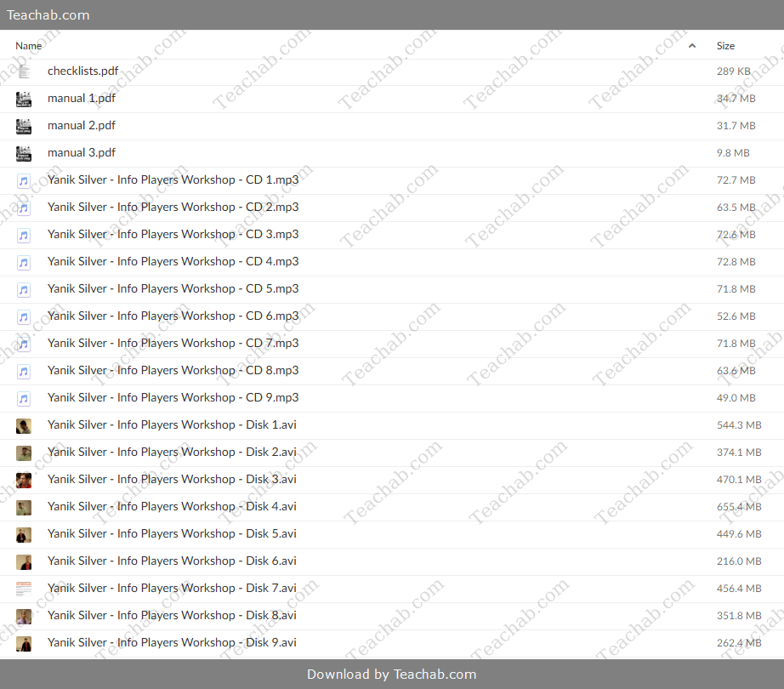This screenshot has height=689, width=784.
Task: Sort files by the Name column header
Action: coord(29,46)
